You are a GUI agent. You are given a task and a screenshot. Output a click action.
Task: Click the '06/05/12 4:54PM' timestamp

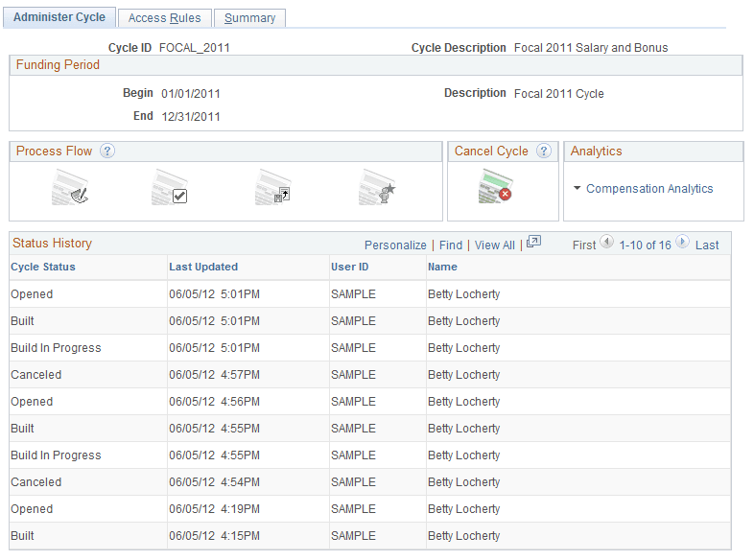click(214, 482)
